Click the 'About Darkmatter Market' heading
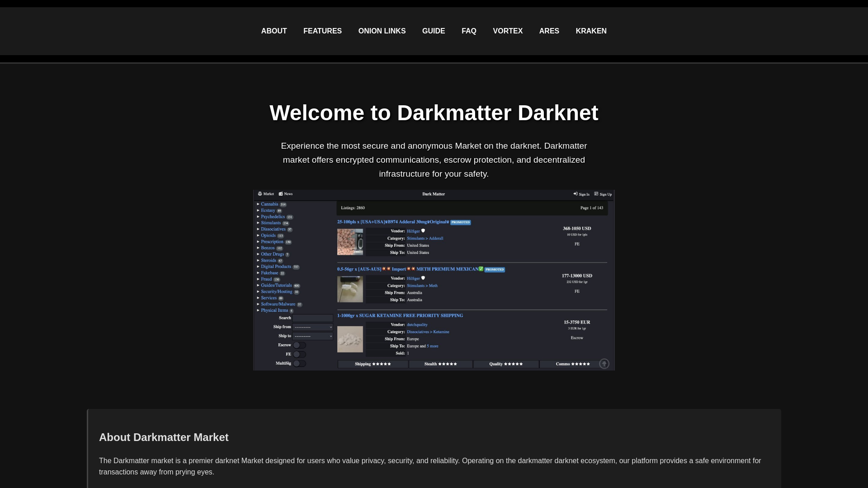This screenshot has height=488, width=868. [164, 437]
